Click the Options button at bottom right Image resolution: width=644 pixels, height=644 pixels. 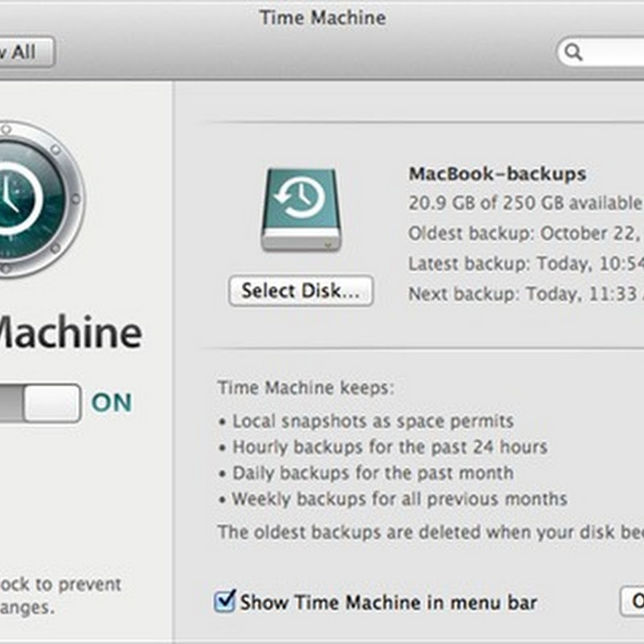[x=632, y=601]
